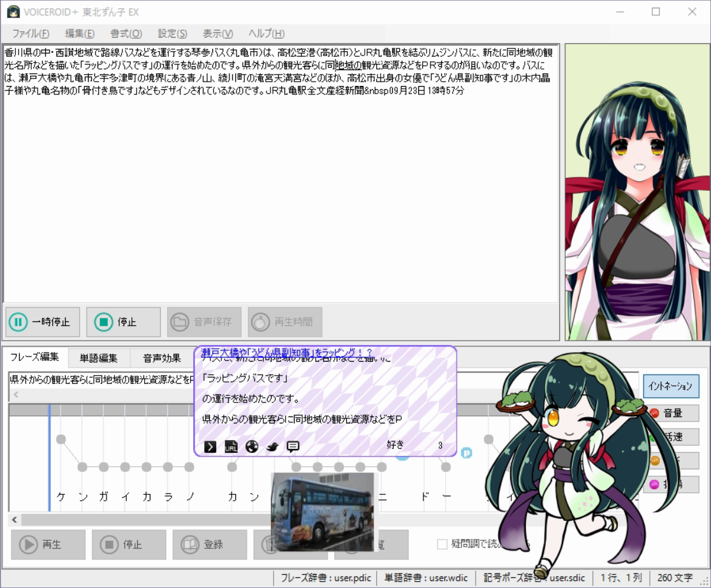Click the speech bubble comment icon in the popup

click(x=293, y=446)
